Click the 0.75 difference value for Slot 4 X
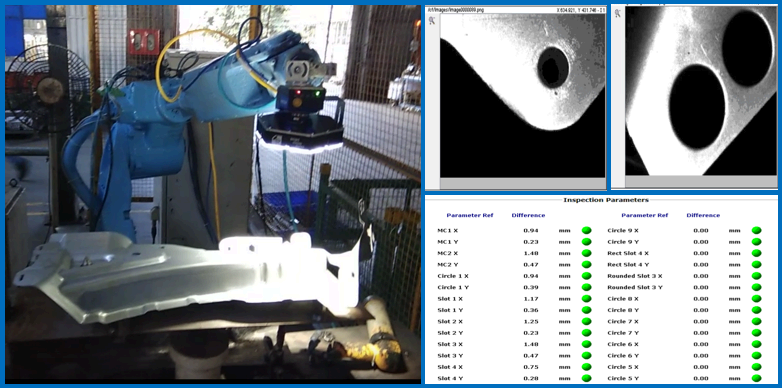Screen dimensions: 782x388 point(530,367)
